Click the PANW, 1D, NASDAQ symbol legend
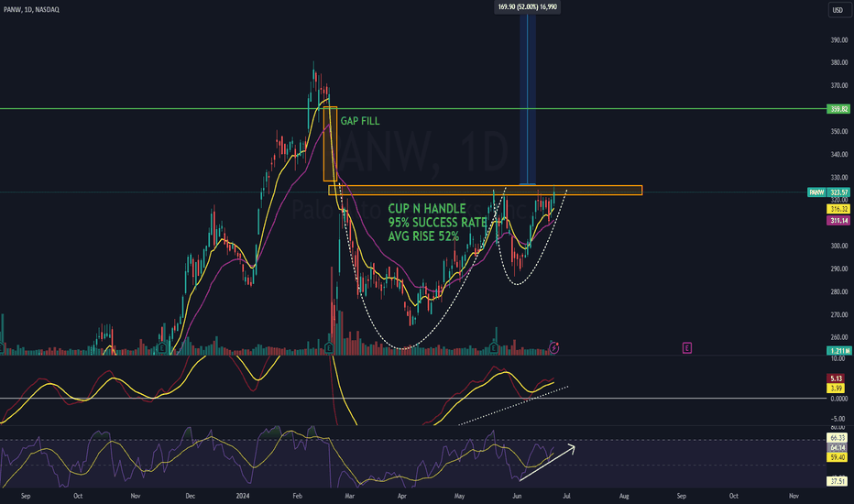 [x=31, y=9]
